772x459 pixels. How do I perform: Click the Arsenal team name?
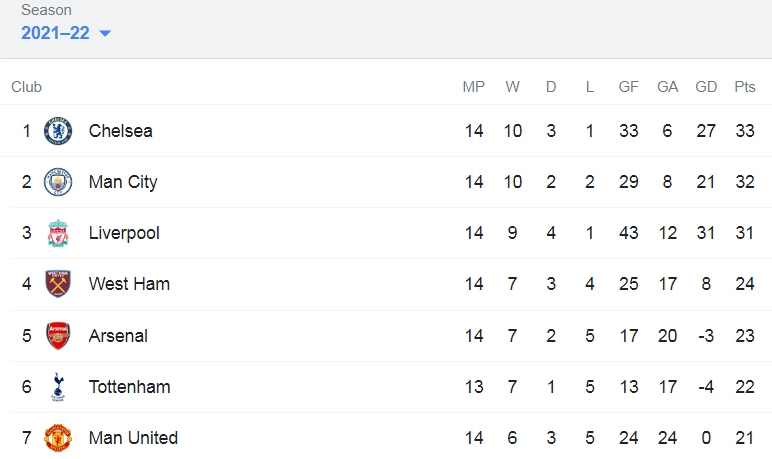(118, 336)
